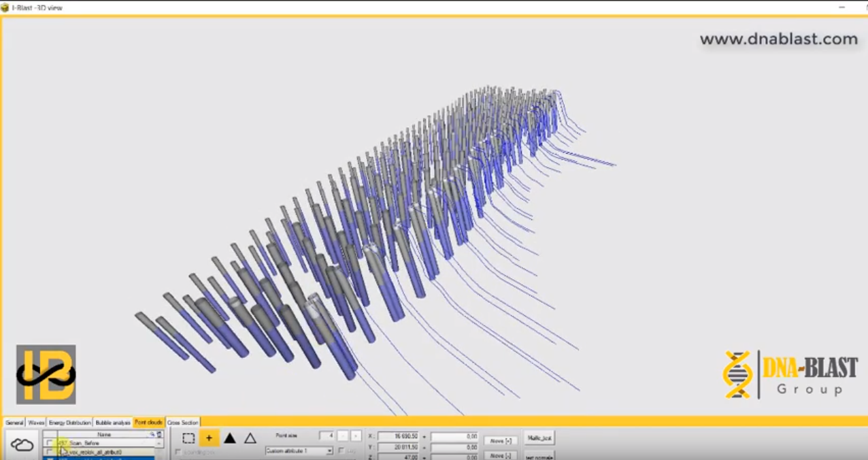
Task: Click the search icon in Name header
Action: [152, 434]
